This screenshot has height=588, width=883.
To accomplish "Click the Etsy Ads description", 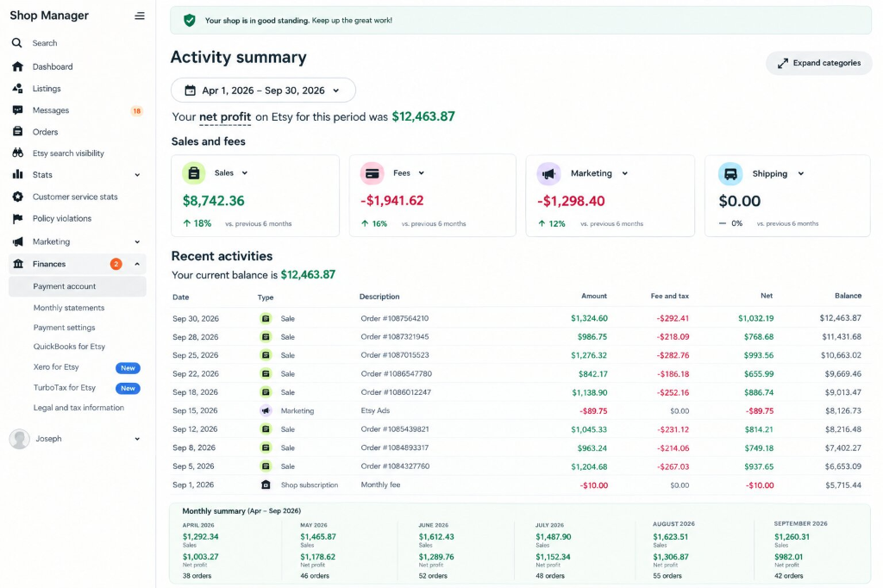I will coord(375,410).
